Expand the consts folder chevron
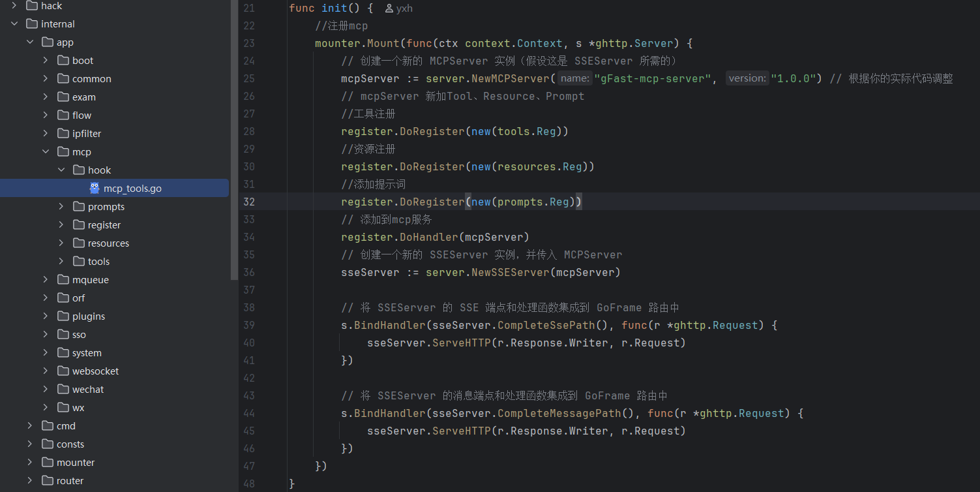Image resolution: width=980 pixels, height=492 pixels. click(x=30, y=444)
